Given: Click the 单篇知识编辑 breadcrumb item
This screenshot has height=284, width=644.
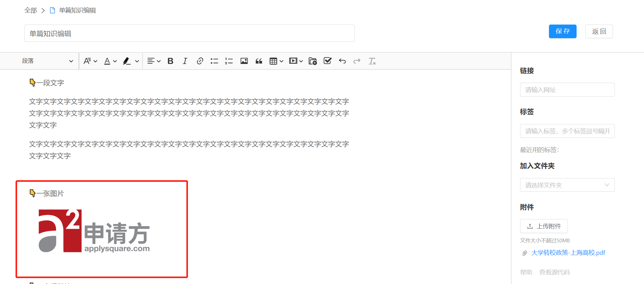Looking at the screenshot, I should click(x=77, y=10).
